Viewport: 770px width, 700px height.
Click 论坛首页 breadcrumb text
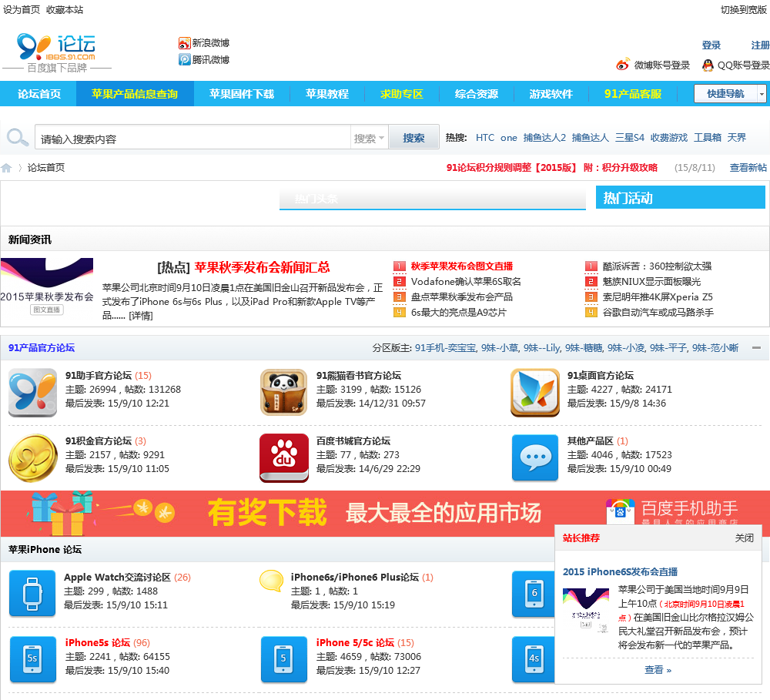[x=46, y=168]
